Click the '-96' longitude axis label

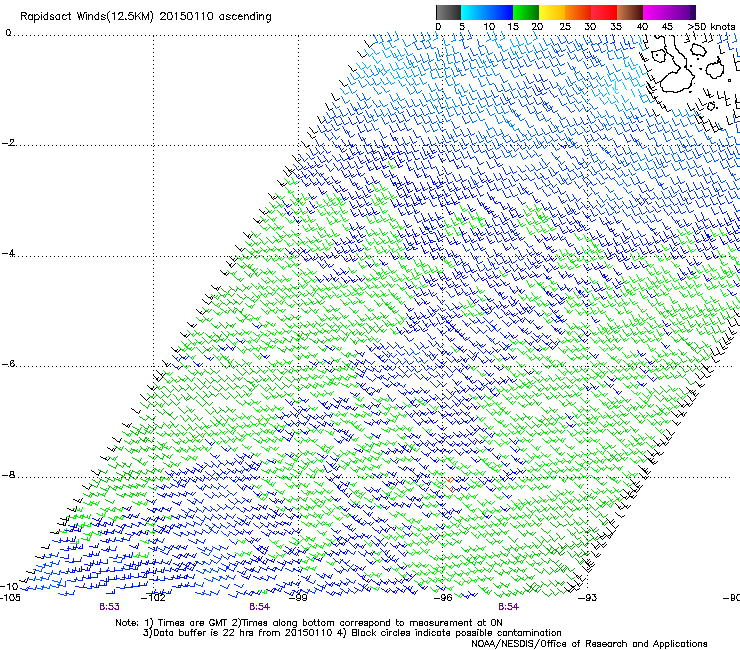click(443, 598)
